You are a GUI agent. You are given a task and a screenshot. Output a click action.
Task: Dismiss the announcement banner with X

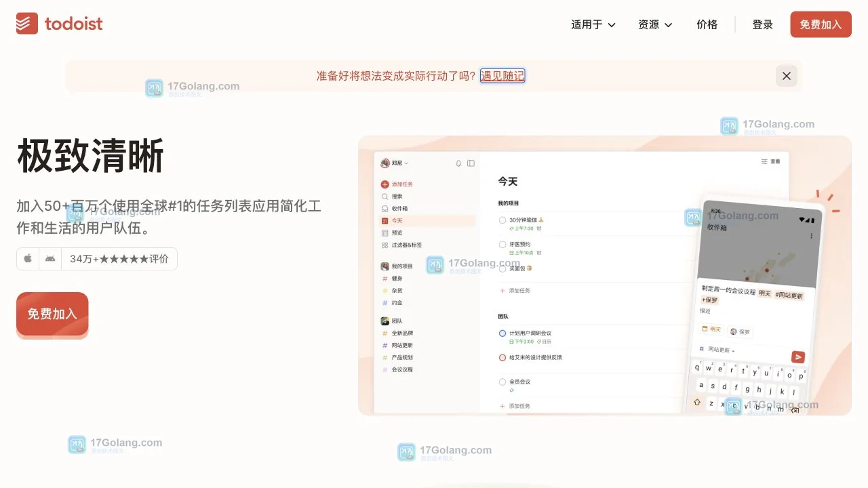[787, 76]
